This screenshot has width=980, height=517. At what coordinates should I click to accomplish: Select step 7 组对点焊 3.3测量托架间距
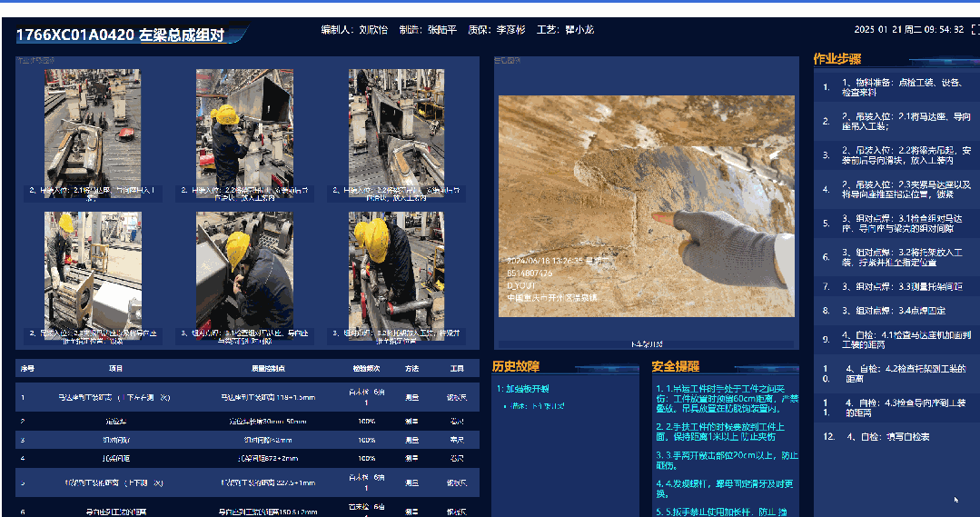896,286
